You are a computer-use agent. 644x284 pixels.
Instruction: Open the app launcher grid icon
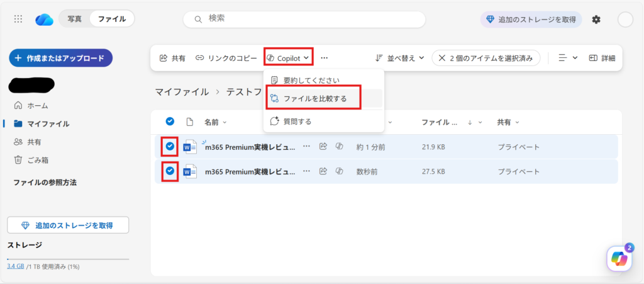[19, 20]
